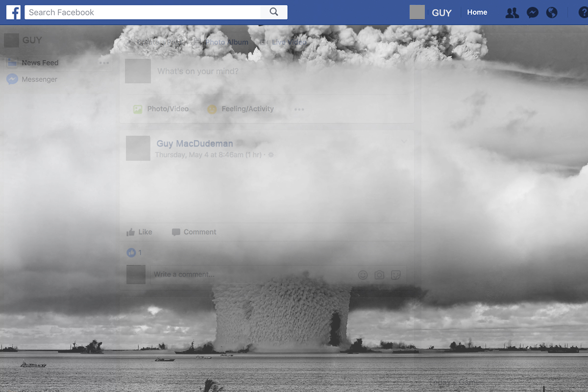Open Guy MacDudeman's profile
588x392 pixels.
click(195, 143)
